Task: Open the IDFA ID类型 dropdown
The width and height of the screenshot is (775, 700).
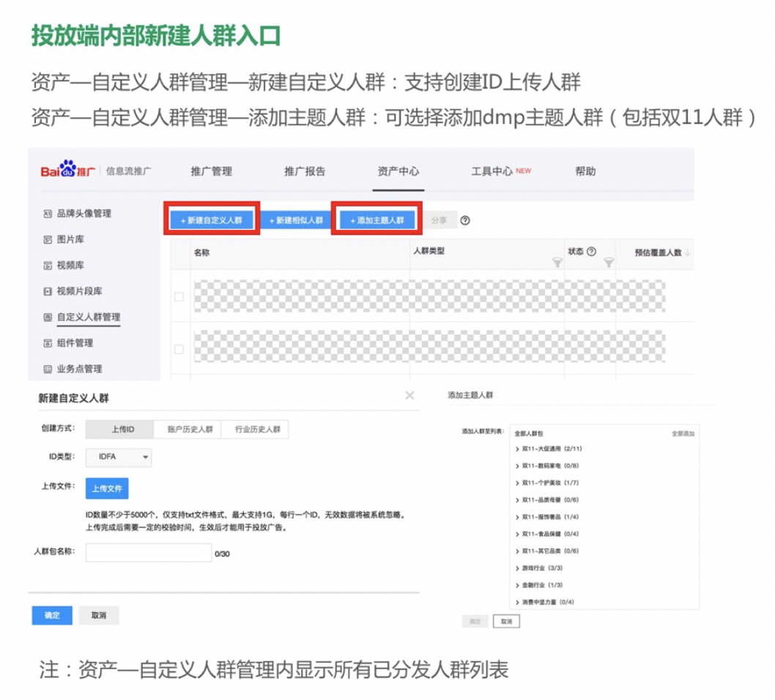Action: (x=117, y=457)
